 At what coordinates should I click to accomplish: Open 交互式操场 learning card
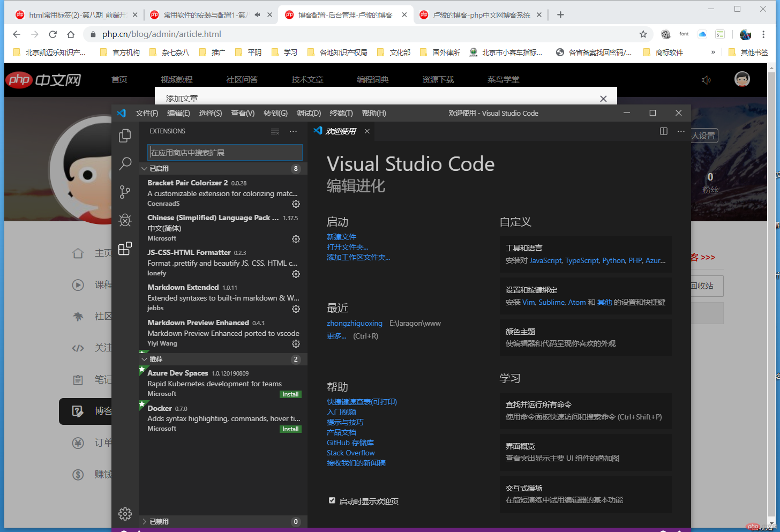tap(586, 494)
